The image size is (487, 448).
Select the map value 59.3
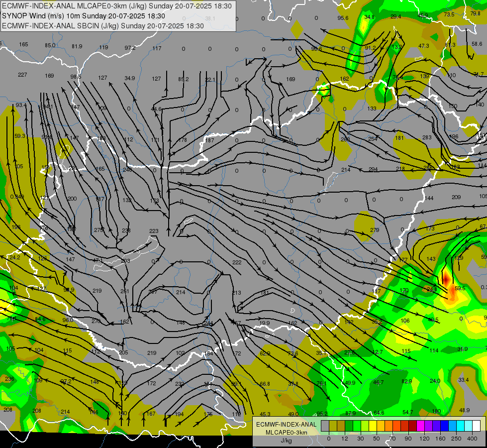point(19,136)
